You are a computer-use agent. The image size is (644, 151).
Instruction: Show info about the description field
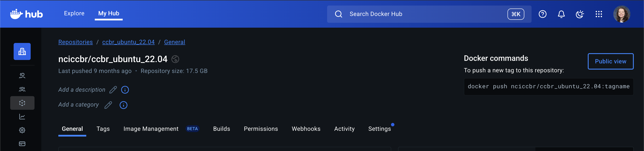click(x=125, y=90)
